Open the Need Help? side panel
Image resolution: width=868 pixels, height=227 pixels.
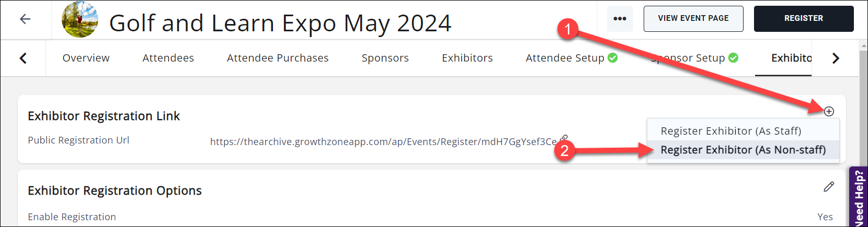point(859,197)
